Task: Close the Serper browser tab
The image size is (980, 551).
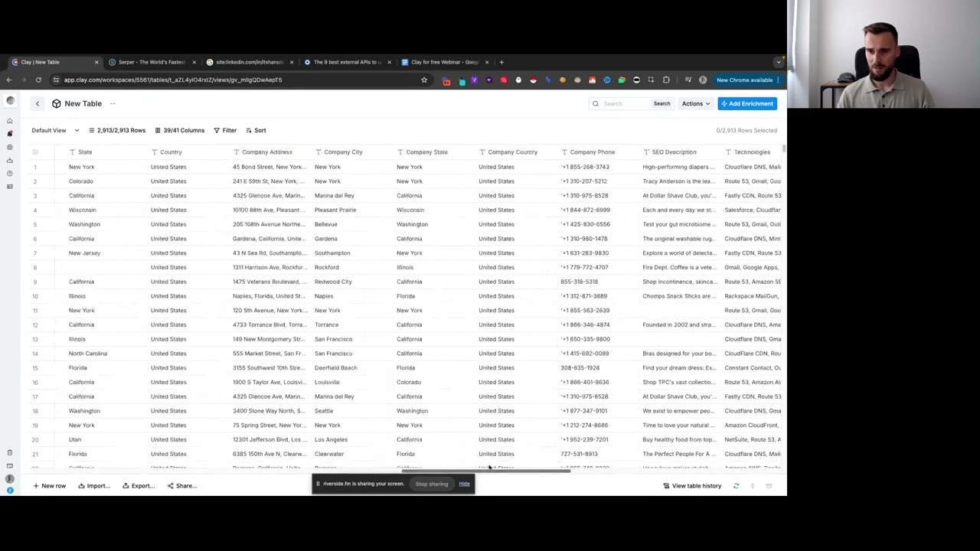Action: (194, 62)
